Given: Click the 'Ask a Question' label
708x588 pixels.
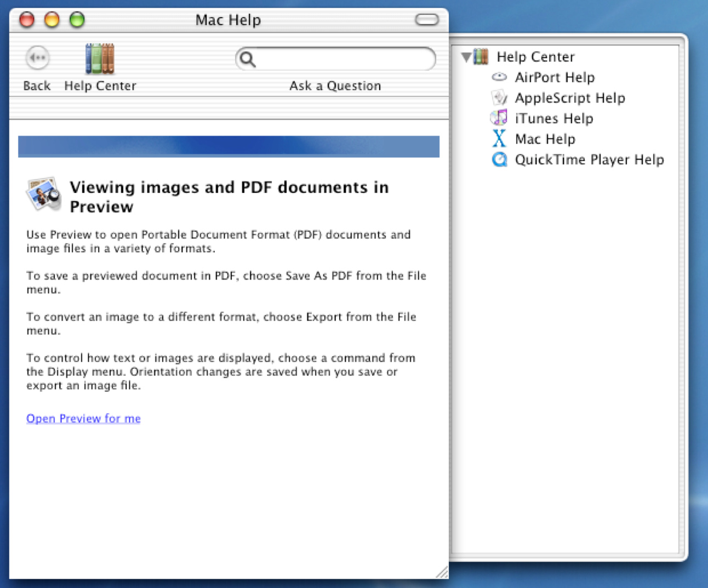Looking at the screenshot, I should pos(335,86).
